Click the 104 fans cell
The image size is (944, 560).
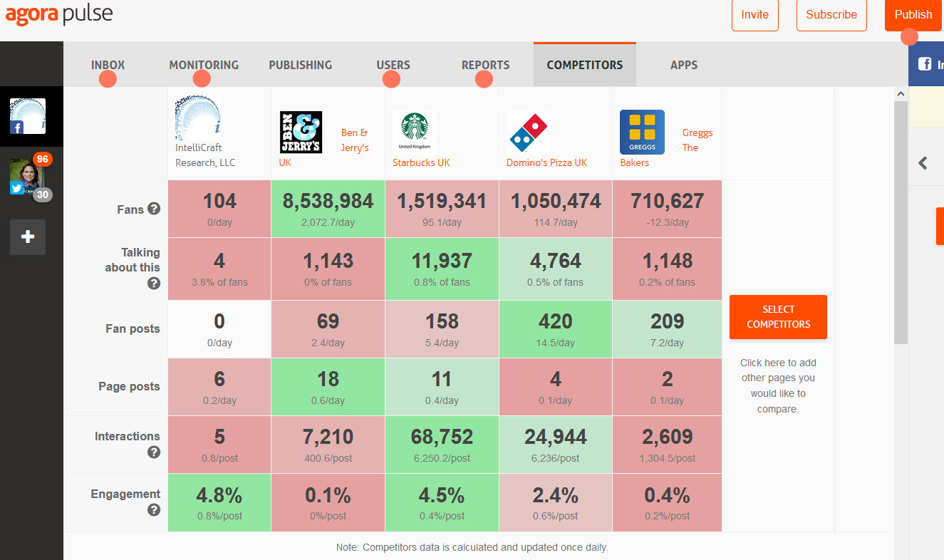tap(219, 209)
